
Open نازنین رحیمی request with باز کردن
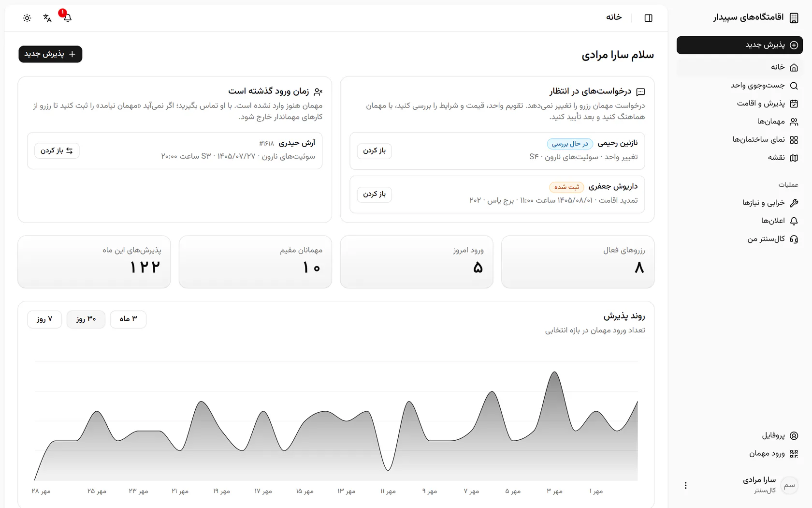click(375, 151)
